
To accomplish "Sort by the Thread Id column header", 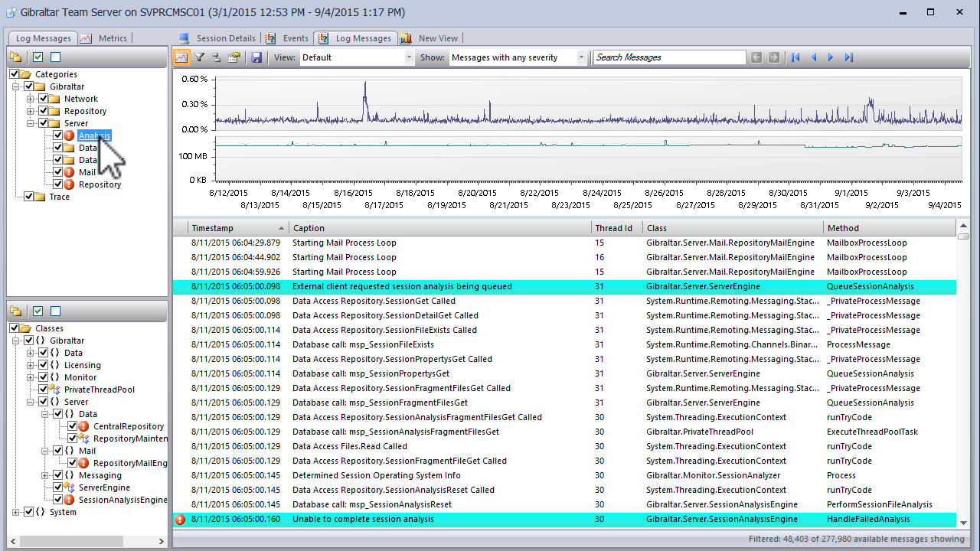I will coord(617,228).
